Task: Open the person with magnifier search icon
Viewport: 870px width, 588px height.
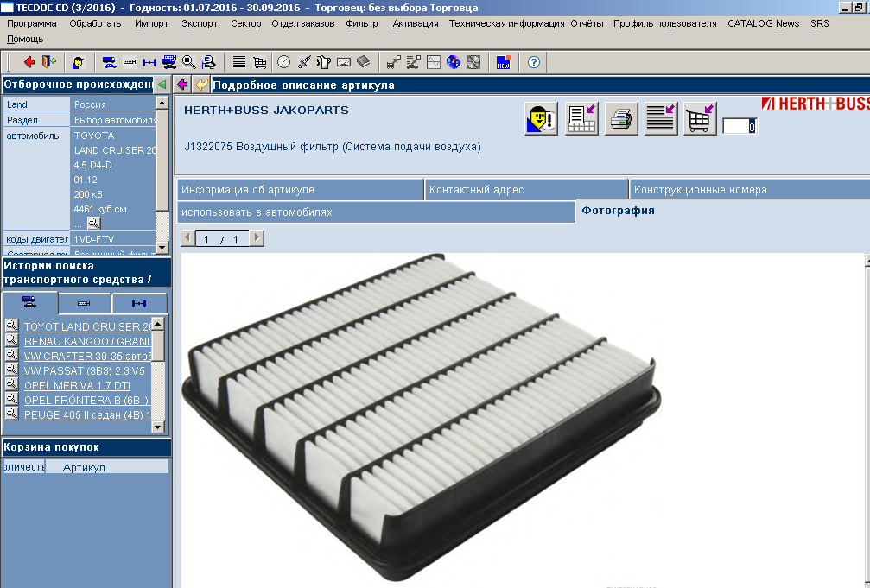Action: coord(209,62)
